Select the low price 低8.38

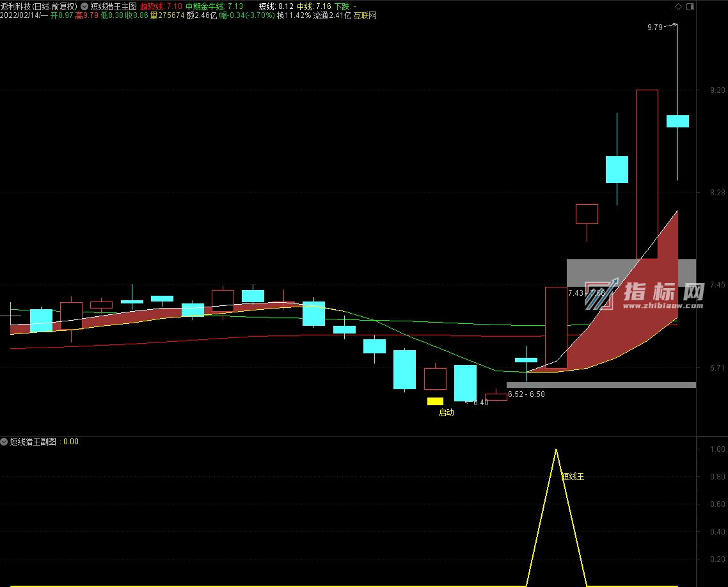pyautogui.click(x=112, y=15)
